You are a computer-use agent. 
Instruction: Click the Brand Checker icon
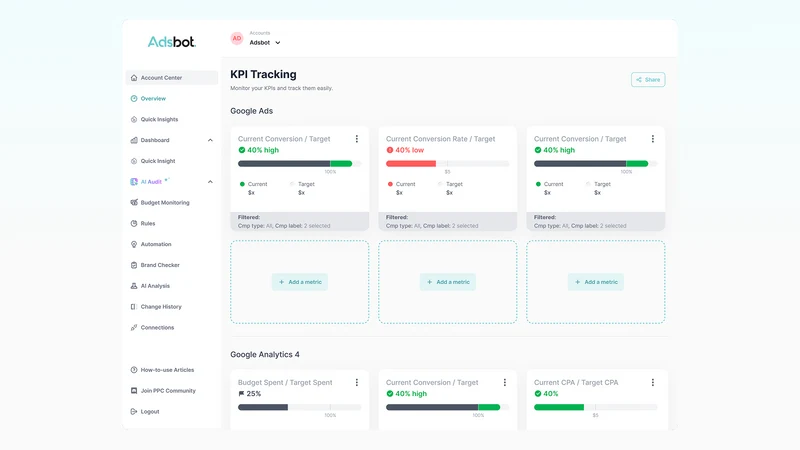(134, 265)
